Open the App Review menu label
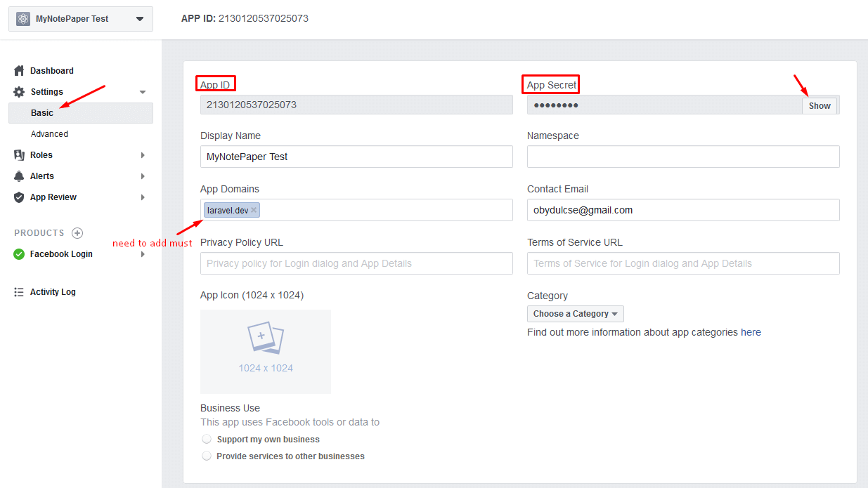The height and width of the screenshot is (488, 868). click(53, 197)
